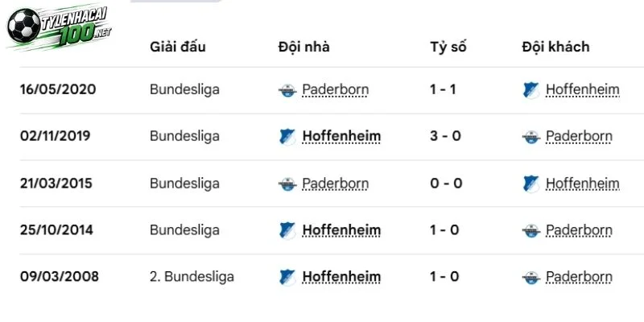Click Paderborn crest in 21/03/2015 row
Screen dimensions: 644x322
[x=287, y=184]
